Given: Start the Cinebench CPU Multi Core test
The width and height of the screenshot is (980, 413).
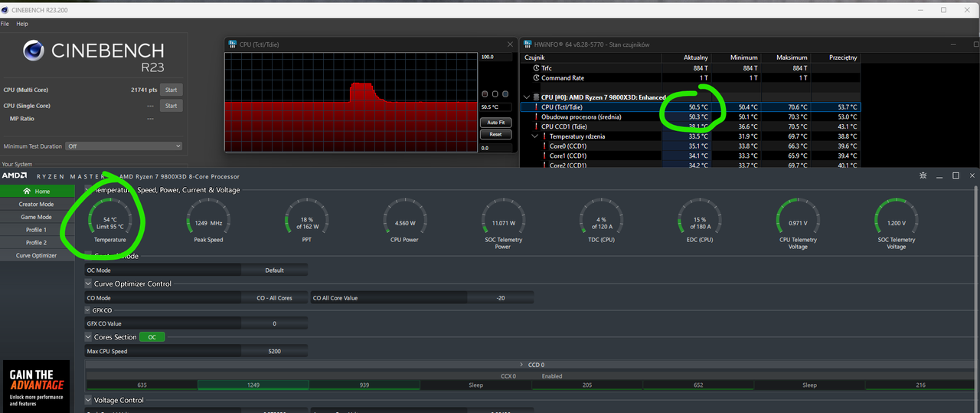Looking at the screenshot, I should pos(171,90).
